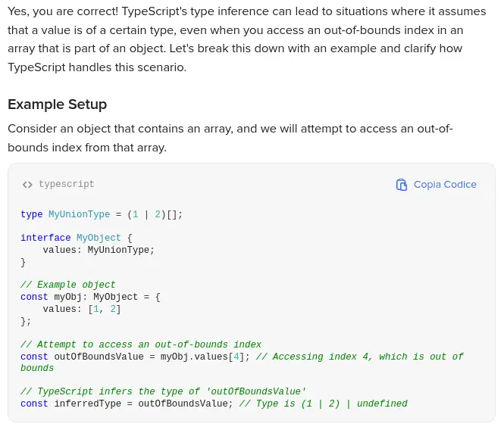Click the code brackets icon
504x427 pixels.
click(x=27, y=185)
